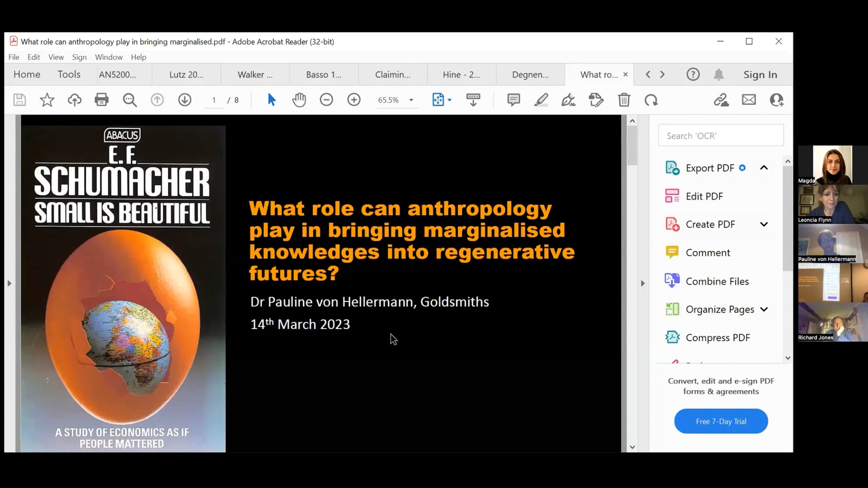
Task: Collapse the Export PDF section
Action: 764,168
